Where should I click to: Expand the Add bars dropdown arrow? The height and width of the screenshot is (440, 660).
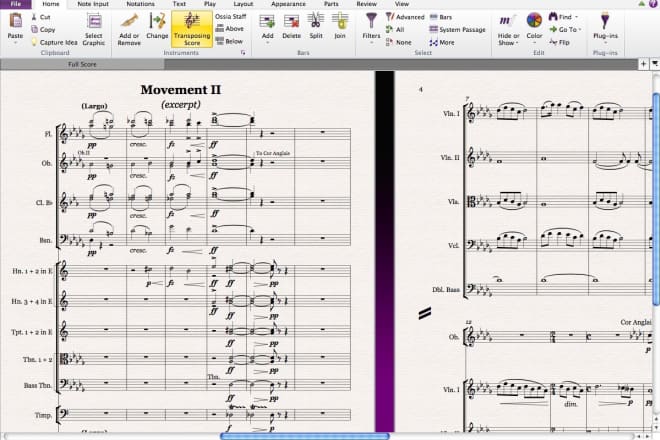[267, 43]
